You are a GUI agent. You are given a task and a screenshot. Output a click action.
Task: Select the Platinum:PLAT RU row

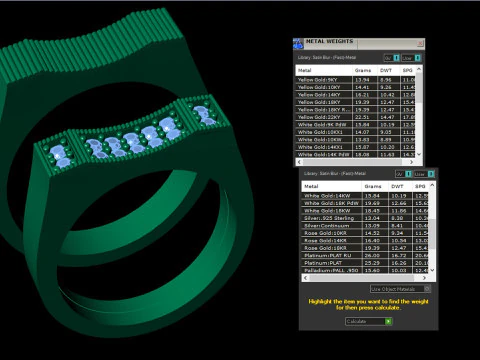pyautogui.click(x=365, y=256)
